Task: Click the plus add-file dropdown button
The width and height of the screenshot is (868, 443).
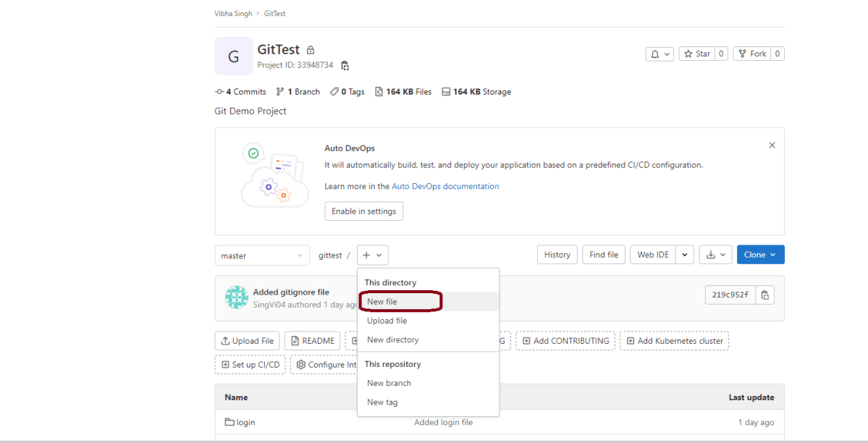Action: click(372, 256)
